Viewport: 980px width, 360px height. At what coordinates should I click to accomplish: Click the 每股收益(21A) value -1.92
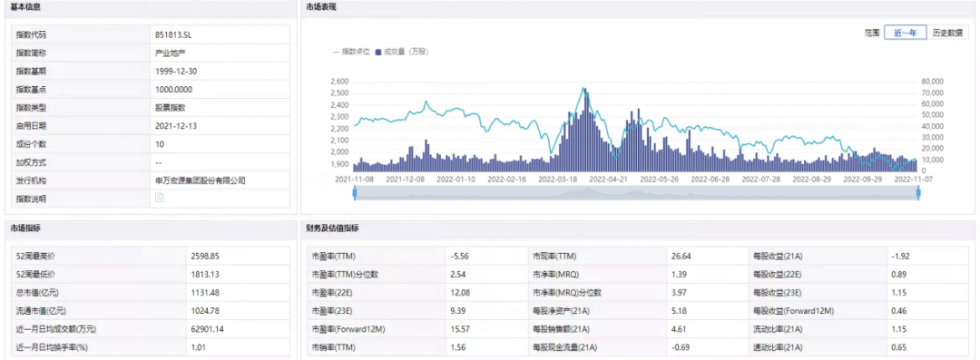[901, 256]
